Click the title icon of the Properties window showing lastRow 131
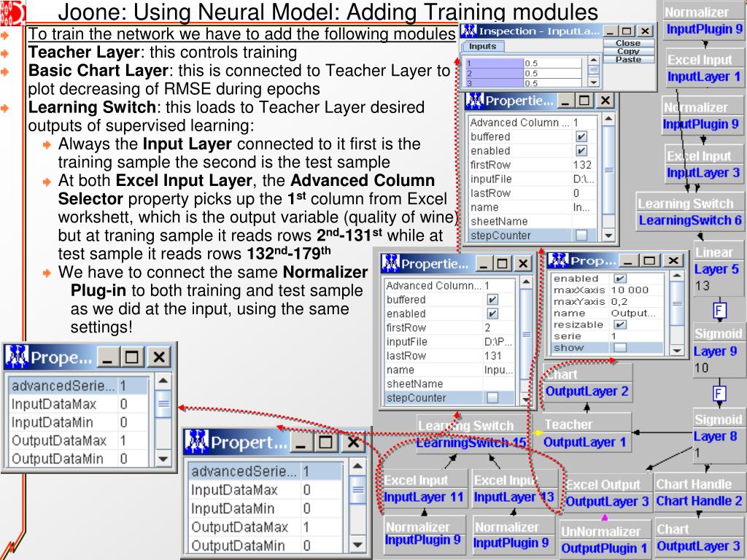747x560 pixels. 390,263
